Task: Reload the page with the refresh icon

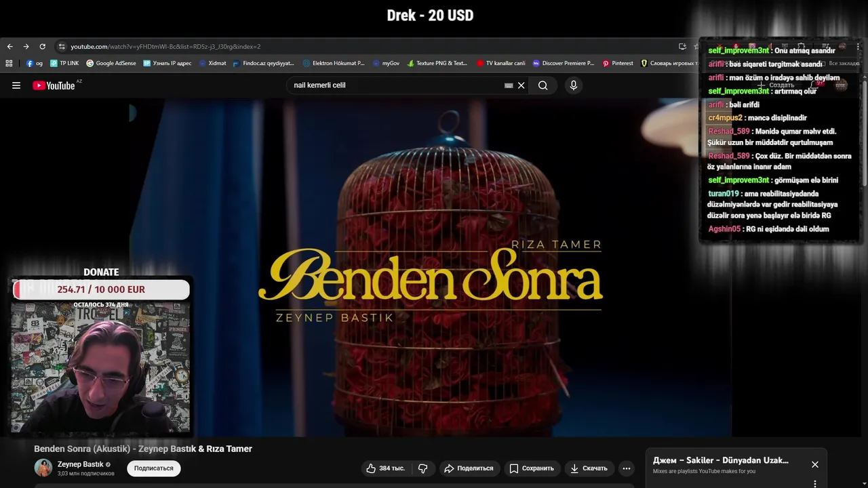Action: 42,47
